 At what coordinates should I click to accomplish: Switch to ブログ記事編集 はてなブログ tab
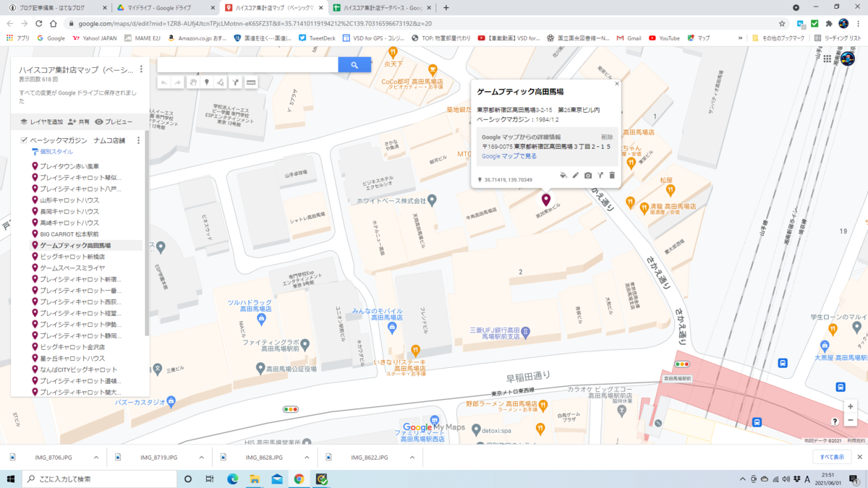(x=55, y=7)
